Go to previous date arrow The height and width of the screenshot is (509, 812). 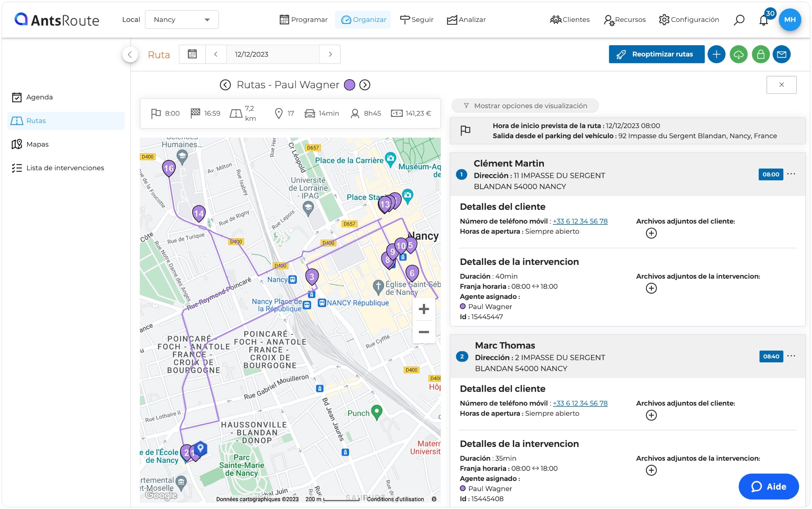tap(216, 54)
